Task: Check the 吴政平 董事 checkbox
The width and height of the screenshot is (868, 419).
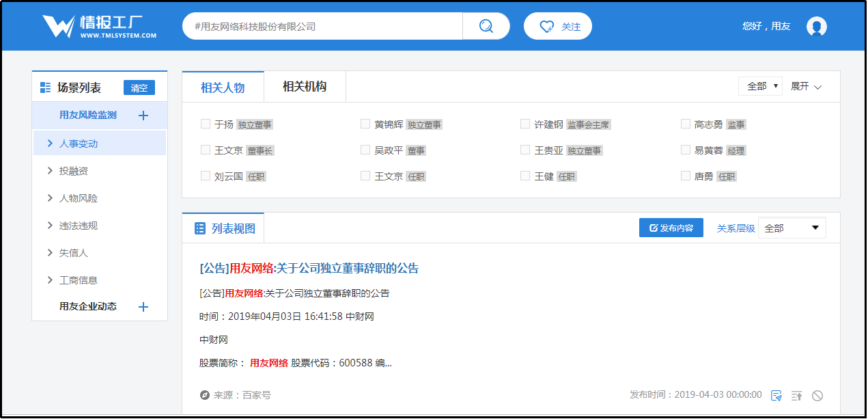Action: [x=365, y=150]
